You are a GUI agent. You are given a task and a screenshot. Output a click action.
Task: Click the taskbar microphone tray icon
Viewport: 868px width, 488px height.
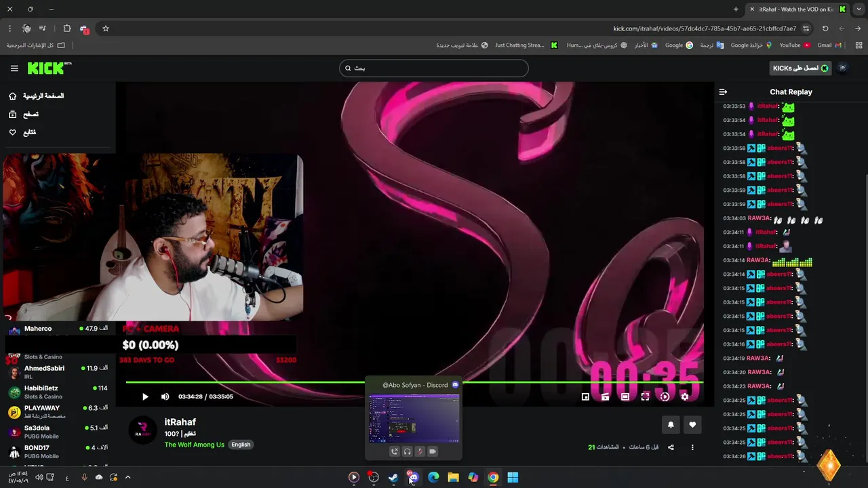click(84, 477)
